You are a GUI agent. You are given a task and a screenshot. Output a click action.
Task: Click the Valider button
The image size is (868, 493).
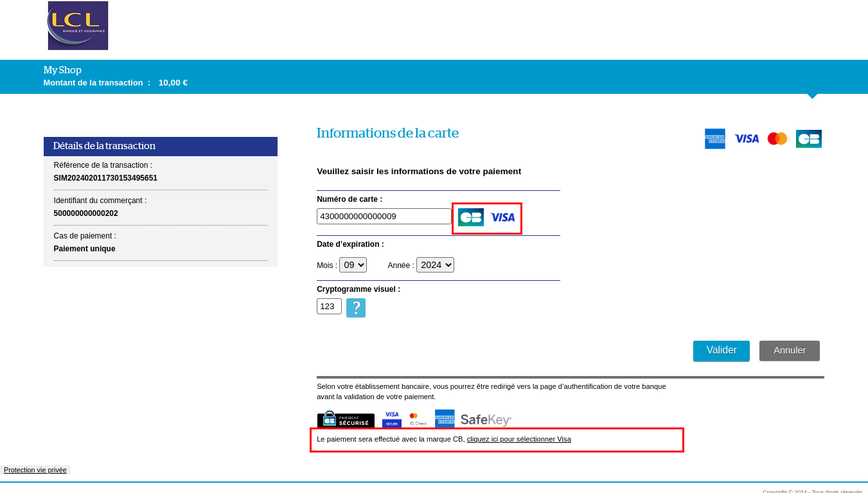(x=722, y=351)
